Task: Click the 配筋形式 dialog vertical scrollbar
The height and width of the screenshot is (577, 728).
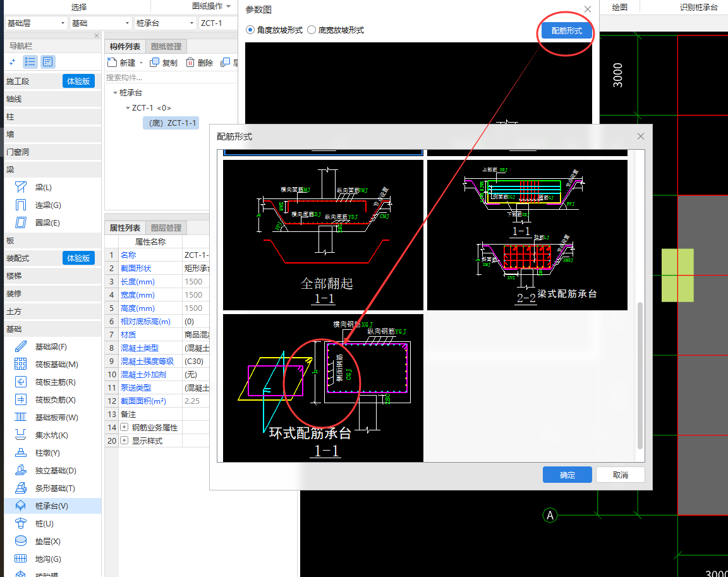Action: [x=640, y=375]
